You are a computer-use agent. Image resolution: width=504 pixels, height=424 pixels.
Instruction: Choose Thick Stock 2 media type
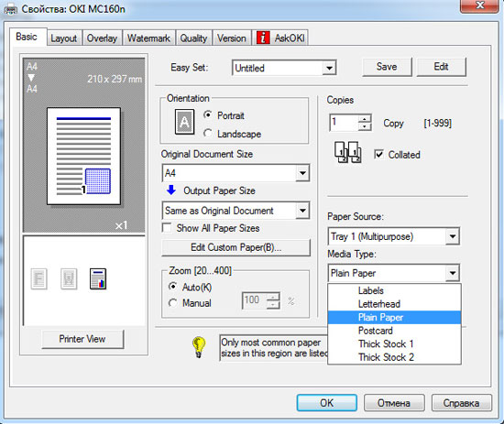[394, 357]
